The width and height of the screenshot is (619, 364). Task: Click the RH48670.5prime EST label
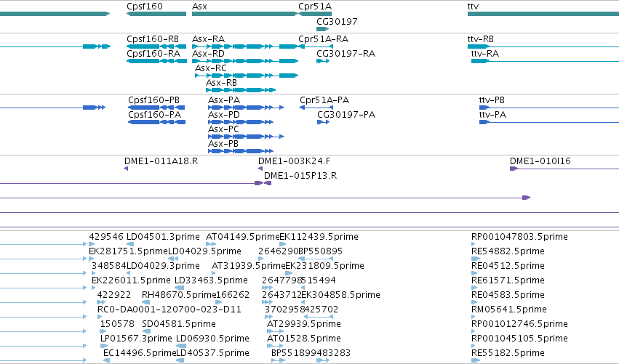tap(179, 296)
